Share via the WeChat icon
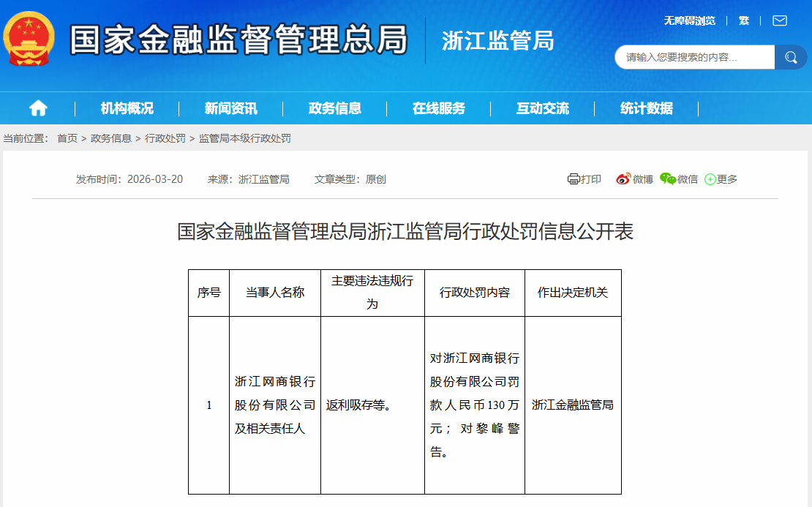812x507 pixels. click(x=668, y=179)
